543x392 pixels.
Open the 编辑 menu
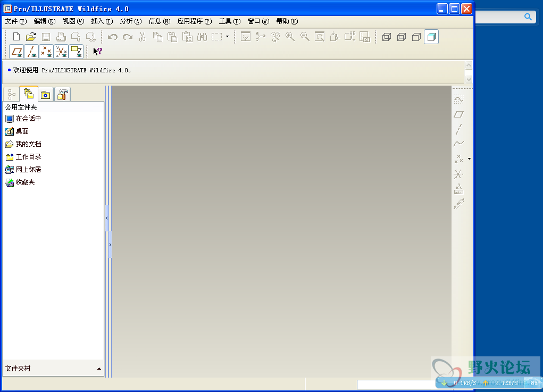point(45,21)
